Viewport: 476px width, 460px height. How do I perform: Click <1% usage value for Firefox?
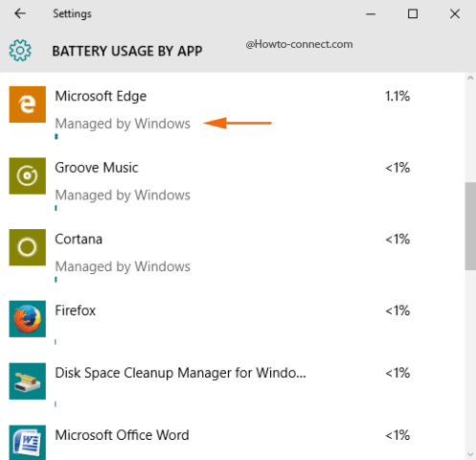point(397,310)
